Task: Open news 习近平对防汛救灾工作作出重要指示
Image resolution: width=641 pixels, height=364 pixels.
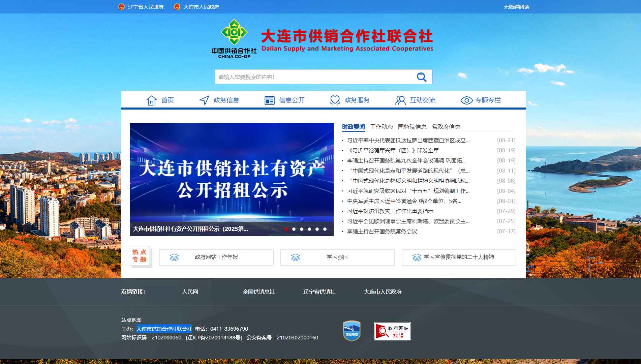Action: (x=390, y=211)
